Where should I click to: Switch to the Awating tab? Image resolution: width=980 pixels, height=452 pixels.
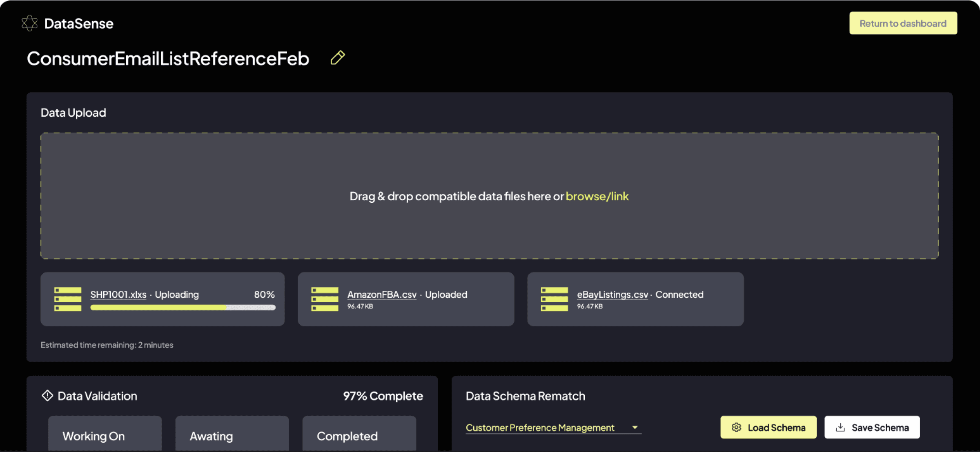(232, 434)
